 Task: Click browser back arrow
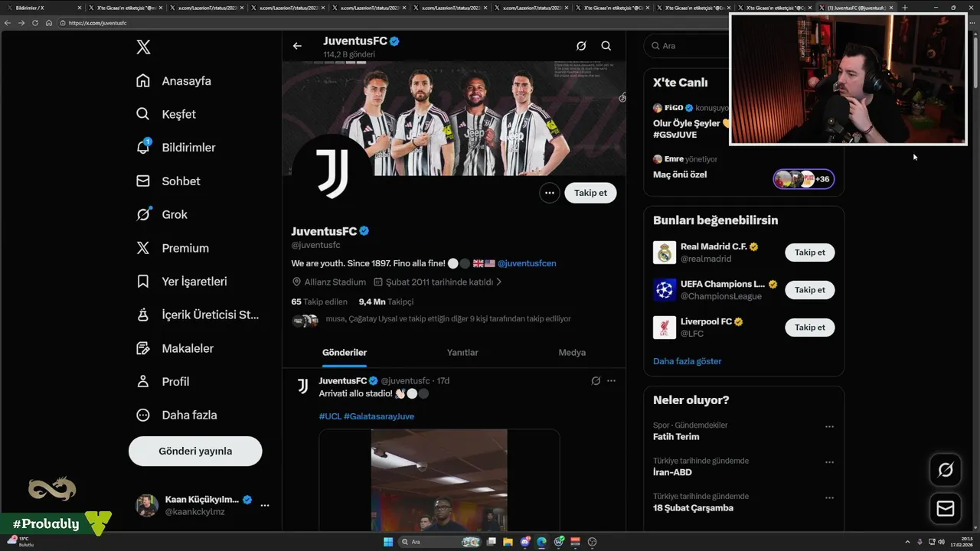(x=7, y=23)
